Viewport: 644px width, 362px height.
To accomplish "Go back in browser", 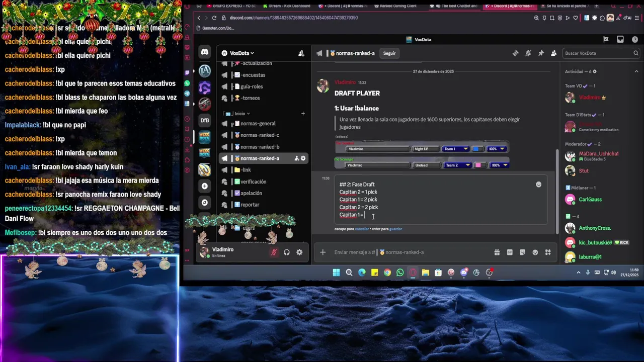I will click(x=199, y=18).
